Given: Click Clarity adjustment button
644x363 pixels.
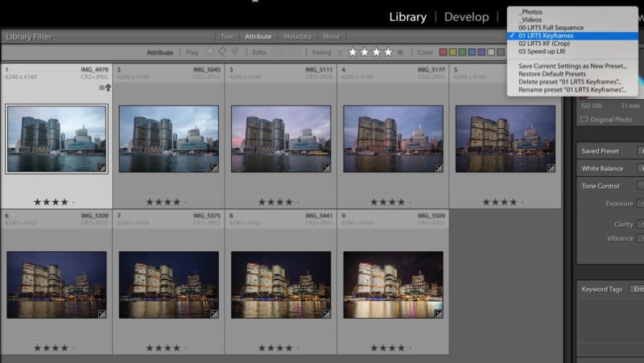Looking at the screenshot, I should [x=641, y=225].
